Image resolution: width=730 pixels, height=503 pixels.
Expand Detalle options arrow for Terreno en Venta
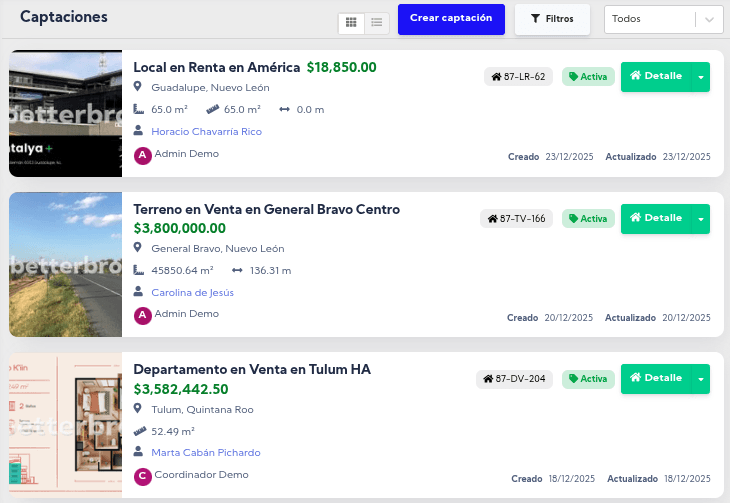click(701, 219)
